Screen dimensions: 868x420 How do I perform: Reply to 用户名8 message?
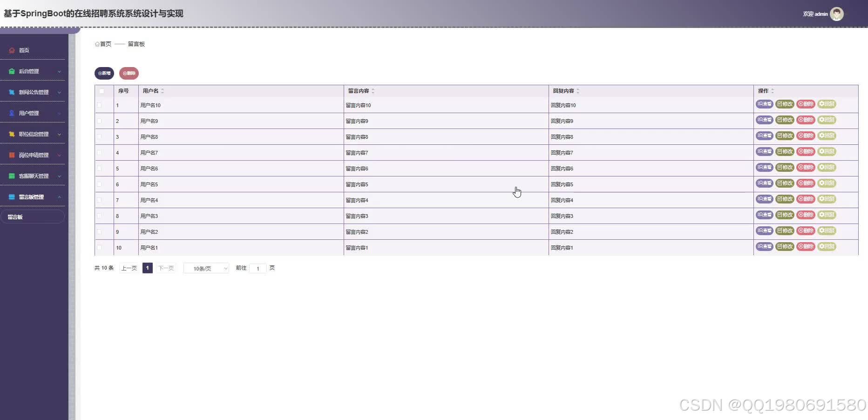pos(827,135)
